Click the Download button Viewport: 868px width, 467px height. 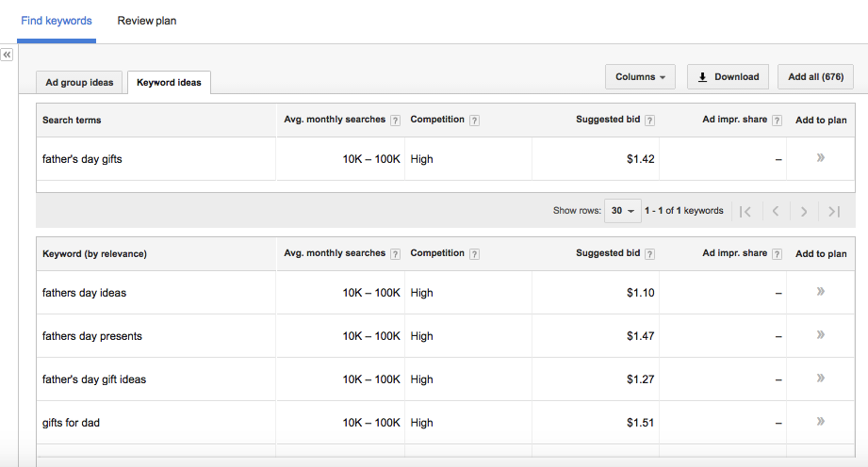pyautogui.click(x=728, y=77)
